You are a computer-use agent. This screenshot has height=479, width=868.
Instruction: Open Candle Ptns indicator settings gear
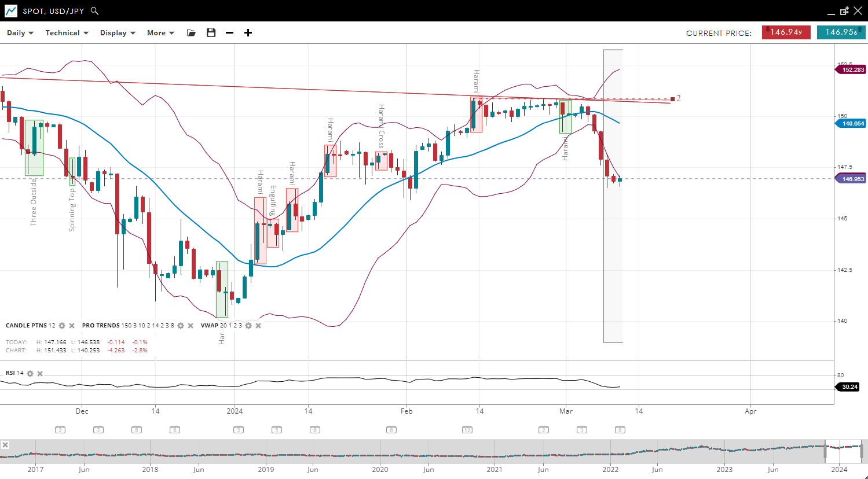tap(62, 326)
